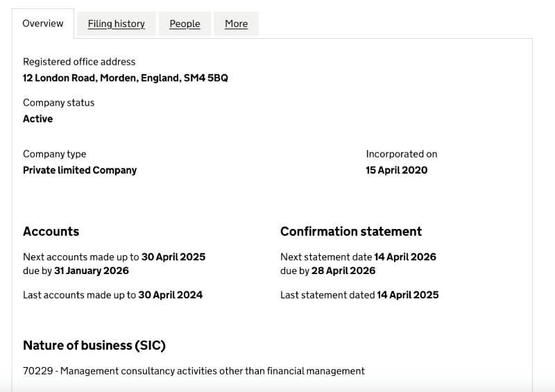Click the Registered office address label
Image resolution: width=555 pixels, height=392 pixels.
79,62
